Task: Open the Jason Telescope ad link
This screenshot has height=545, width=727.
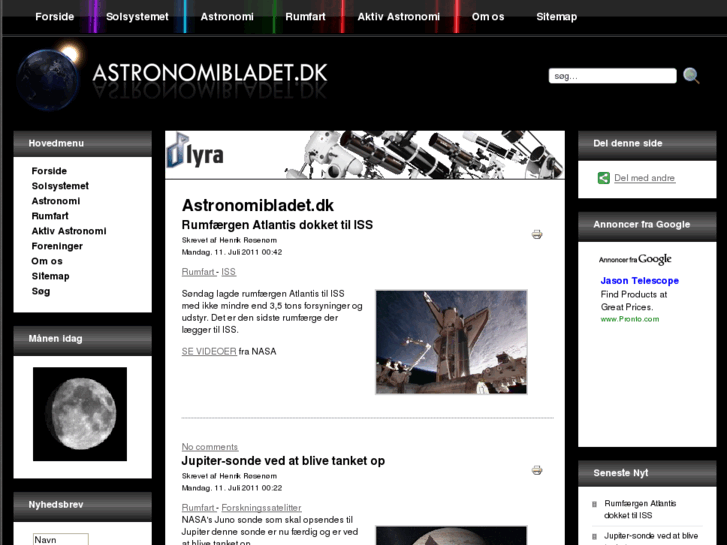Action: pyautogui.click(x=639, y=281)
